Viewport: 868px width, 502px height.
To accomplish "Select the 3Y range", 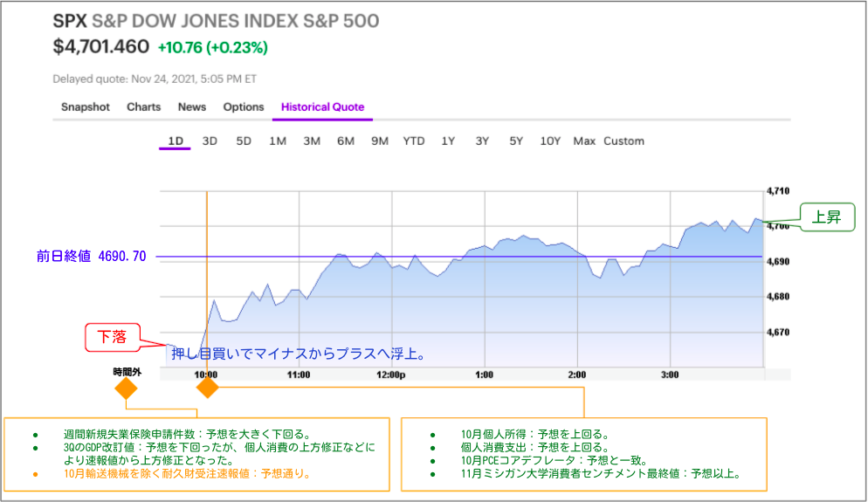I will pos(482,141).
